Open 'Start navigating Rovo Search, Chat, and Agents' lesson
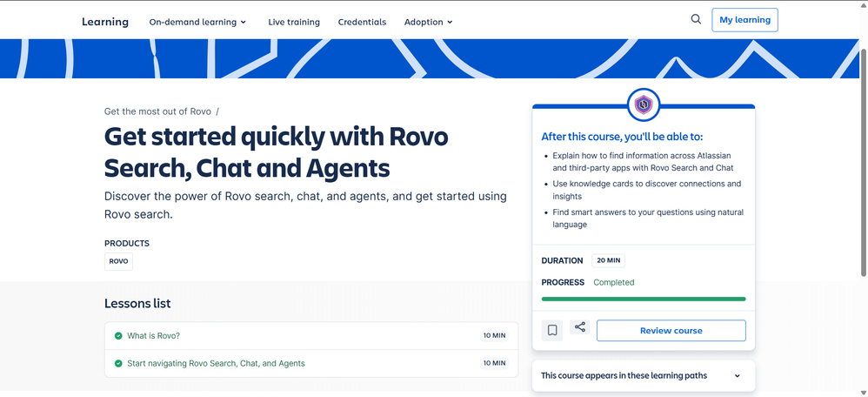Image resolution: width=868 pixels, height=397 pixels. pyautogui.click(x=216, y=363)
